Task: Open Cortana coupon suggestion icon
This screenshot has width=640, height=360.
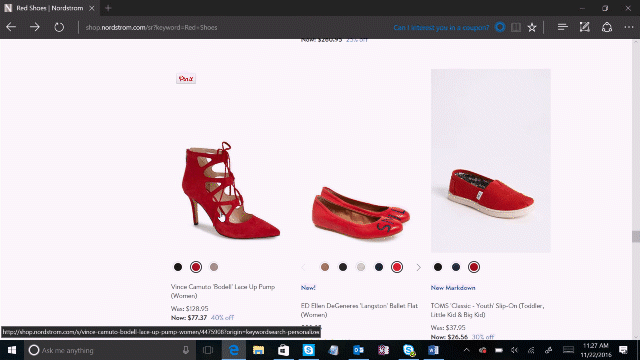Action: pyautogui.click(x=500, y=27)
